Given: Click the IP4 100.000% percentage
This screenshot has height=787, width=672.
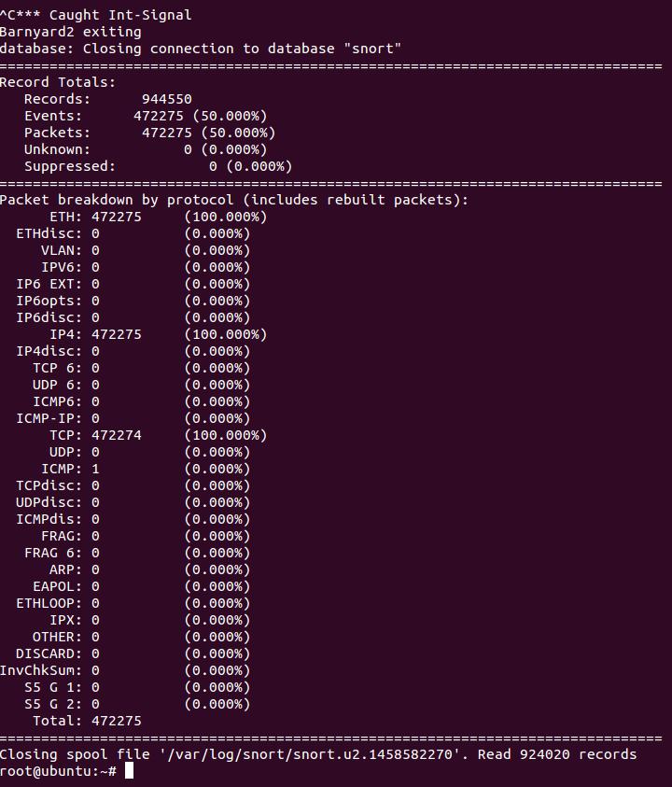Looking at the screenshot, I should [x=225, y=334].
